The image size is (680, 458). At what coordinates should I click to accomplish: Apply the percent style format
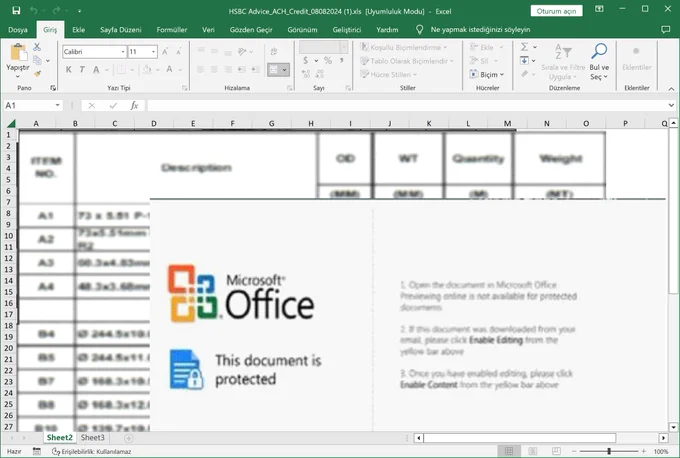328,61
